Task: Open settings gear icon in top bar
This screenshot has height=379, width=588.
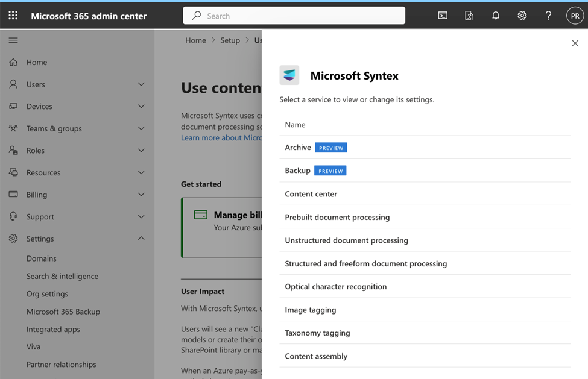Action: coord(522,15)
